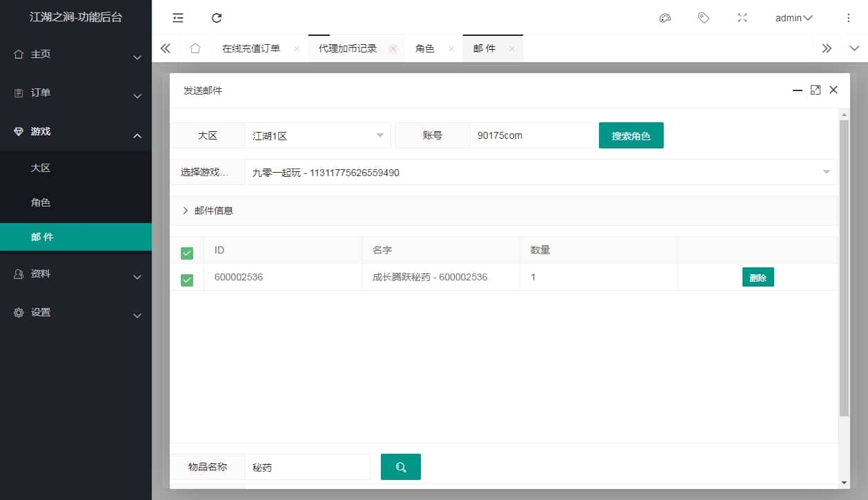This screenshot has height=500, width=868.
Task: Open the vertical three-dot more menu
Action: point(849,18)
